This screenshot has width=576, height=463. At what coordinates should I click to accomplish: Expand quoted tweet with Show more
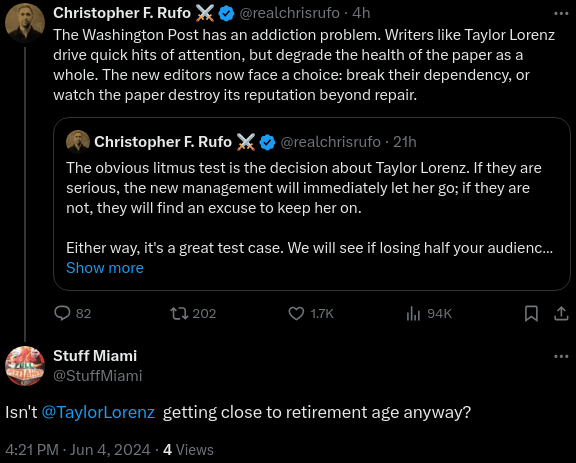pos(105,268)
